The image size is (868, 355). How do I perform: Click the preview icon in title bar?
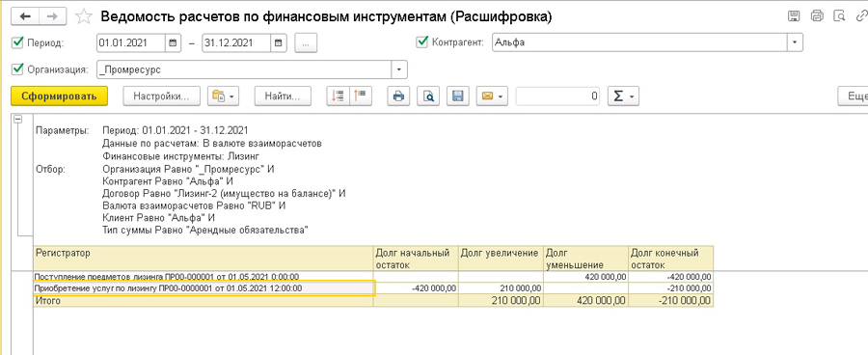[840, 16]
